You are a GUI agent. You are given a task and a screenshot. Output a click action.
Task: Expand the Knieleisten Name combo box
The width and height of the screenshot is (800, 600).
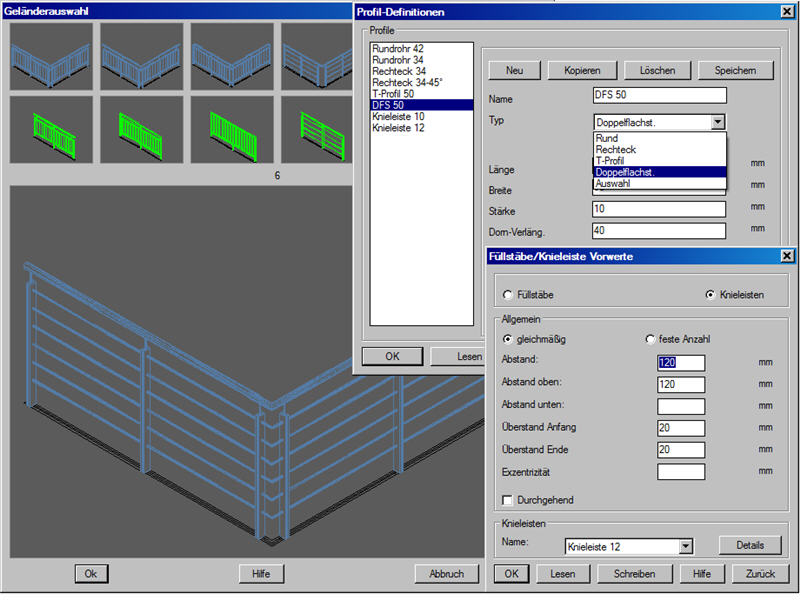[x=685, y=546]
